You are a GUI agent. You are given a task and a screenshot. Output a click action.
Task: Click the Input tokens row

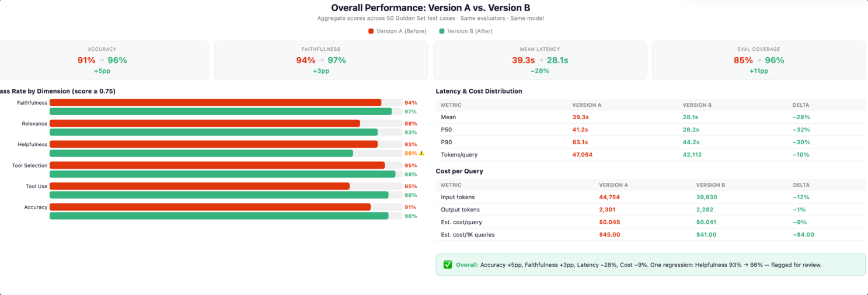coord(651,197)
